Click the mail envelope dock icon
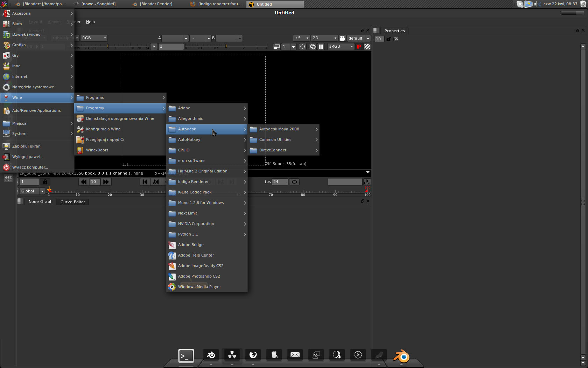This screenshot has height=368, width=588. click(x=295, y=355)
